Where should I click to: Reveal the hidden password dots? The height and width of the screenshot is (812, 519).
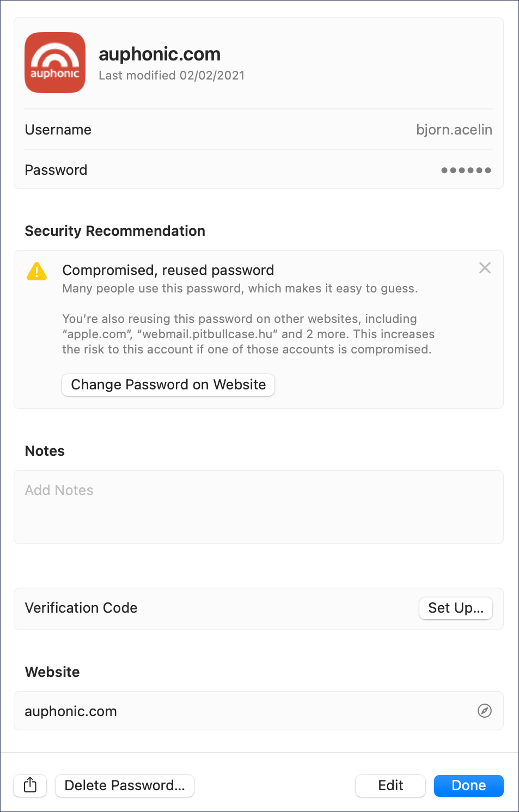pyautogui.click(x=466, y=170)
